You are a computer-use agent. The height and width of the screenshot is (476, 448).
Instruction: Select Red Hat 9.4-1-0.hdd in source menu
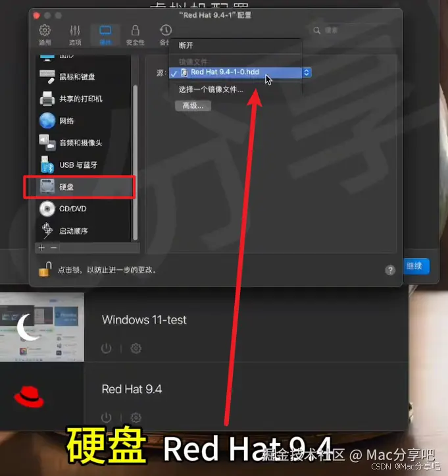click(236, 72)
